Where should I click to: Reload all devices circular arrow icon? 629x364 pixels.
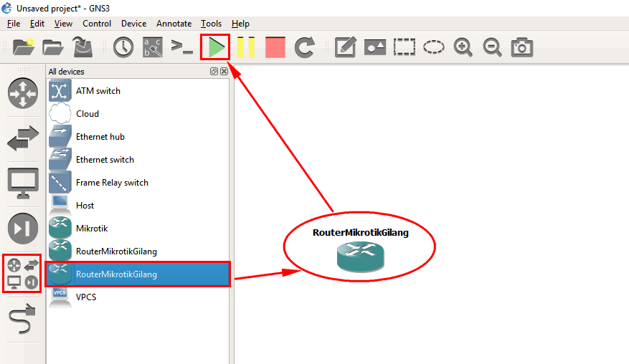305,47
